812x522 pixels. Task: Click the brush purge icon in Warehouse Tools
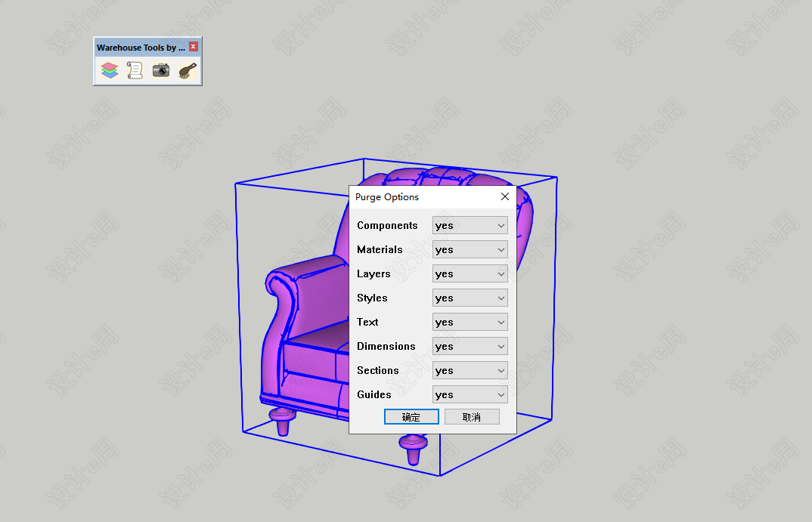pos(188,71)
